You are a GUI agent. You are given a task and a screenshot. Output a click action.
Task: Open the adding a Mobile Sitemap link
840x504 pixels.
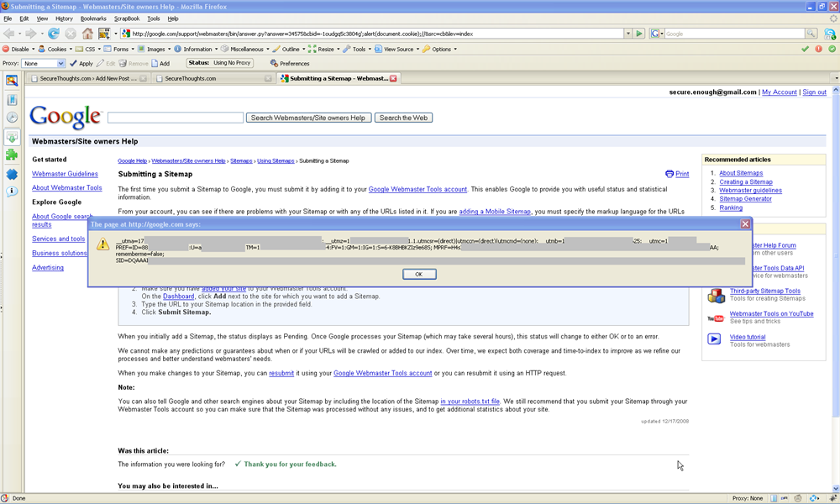click(x=495, y=212)
